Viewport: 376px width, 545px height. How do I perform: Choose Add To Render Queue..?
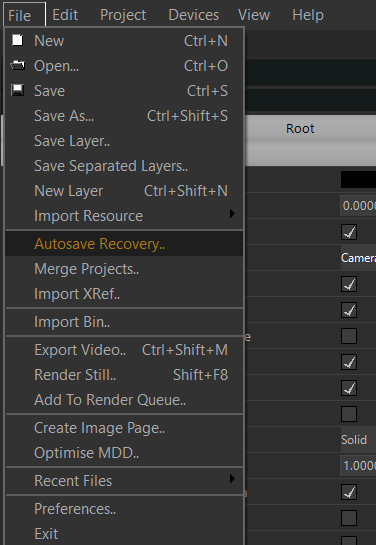point(124,400)
